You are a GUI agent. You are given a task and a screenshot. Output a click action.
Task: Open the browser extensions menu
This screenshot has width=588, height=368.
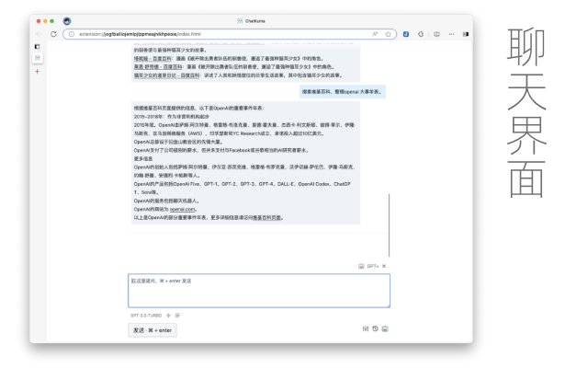pos(421,34)
